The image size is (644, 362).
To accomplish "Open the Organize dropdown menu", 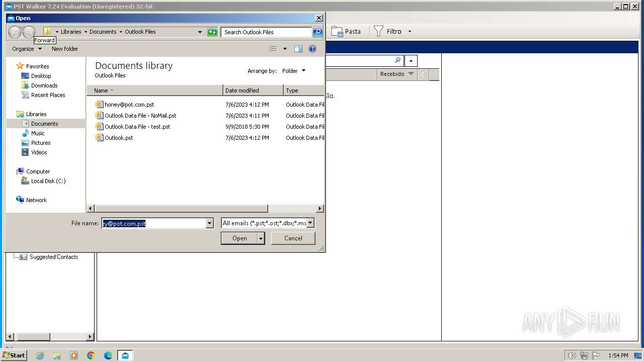I will (27, 49).
